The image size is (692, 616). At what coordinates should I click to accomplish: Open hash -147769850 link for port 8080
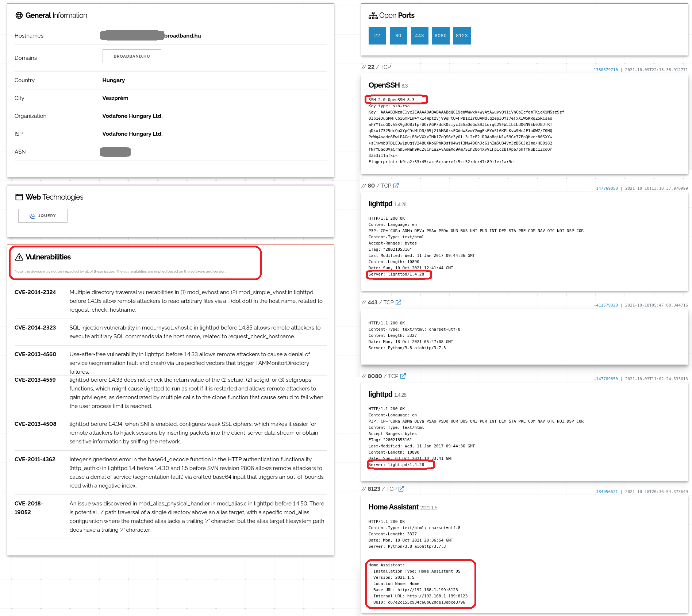coord(605,379)
